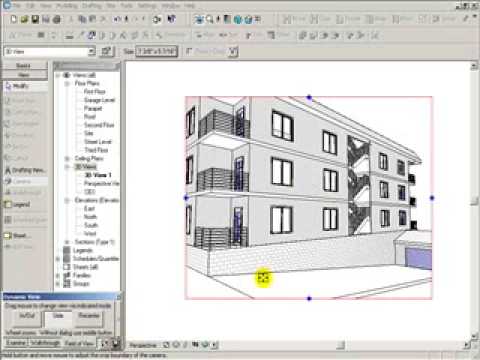Choose Drafting View tool in design bar

point(26,170)
